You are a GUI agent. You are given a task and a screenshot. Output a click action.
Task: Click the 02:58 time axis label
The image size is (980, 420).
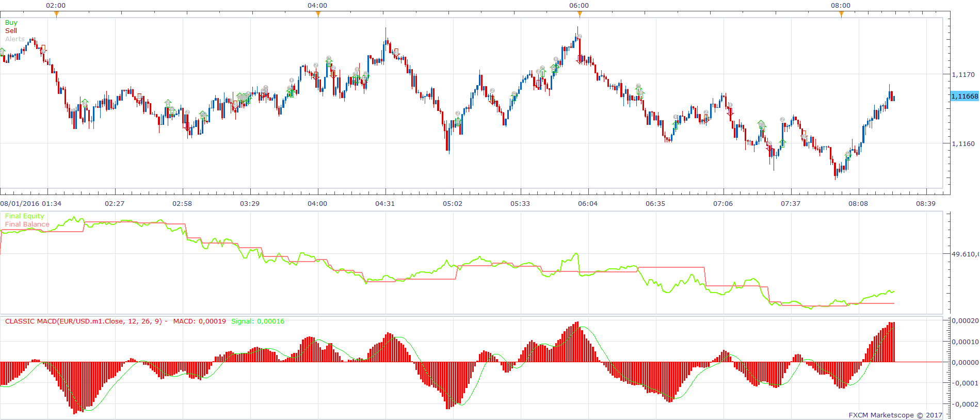pyautogui.click(x=182, y=203)
